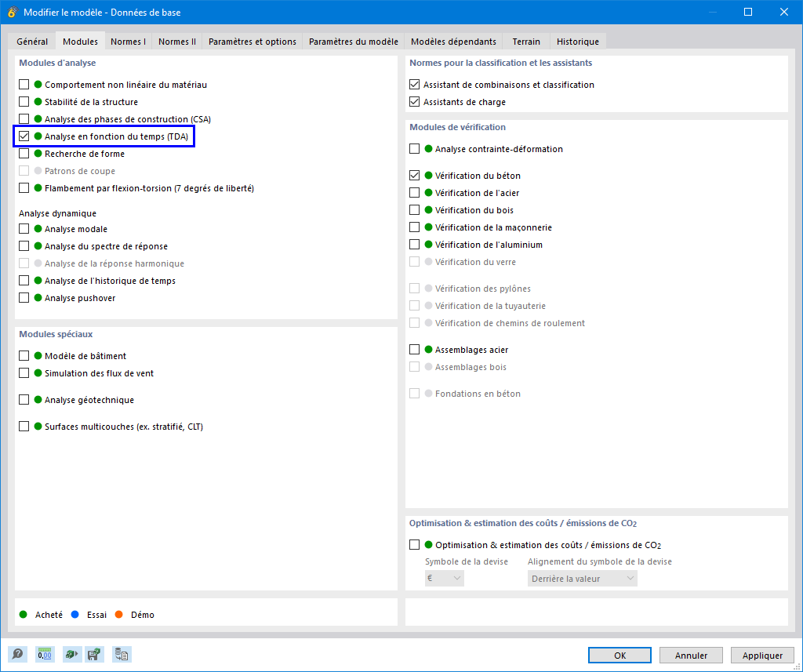Click the OK button

(x=619, y=655)
